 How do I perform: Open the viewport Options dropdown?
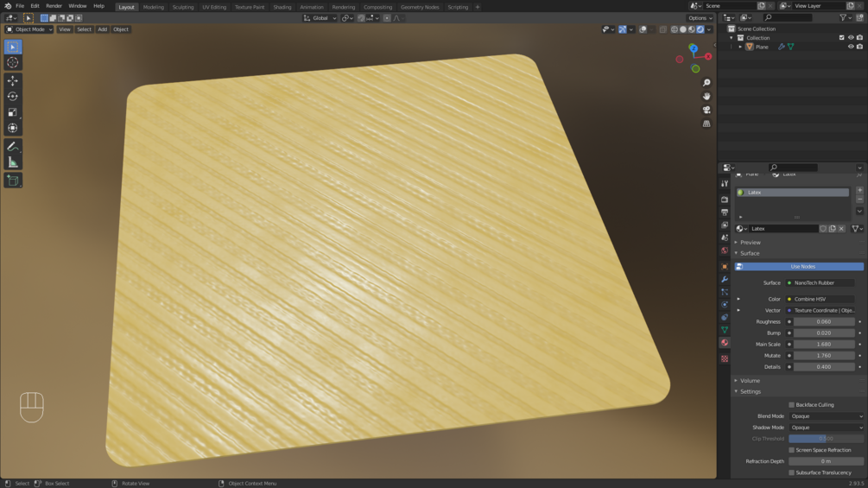tap(700, 18)
